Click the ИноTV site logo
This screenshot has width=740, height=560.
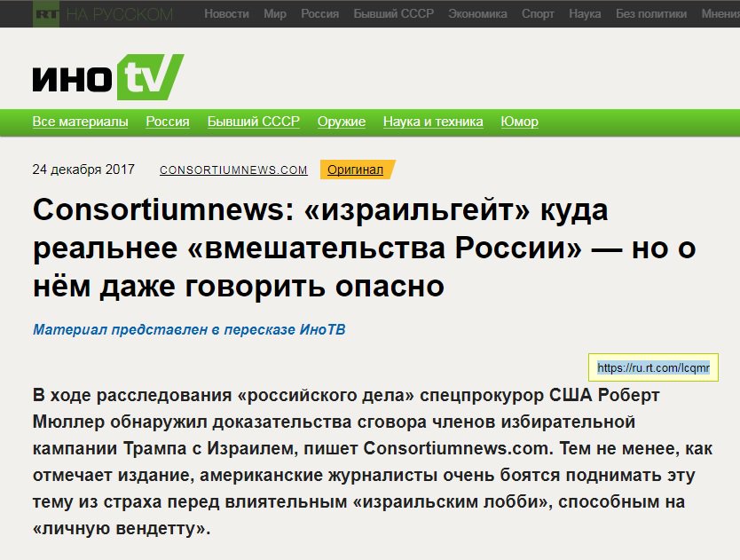(x=106, y=75)
